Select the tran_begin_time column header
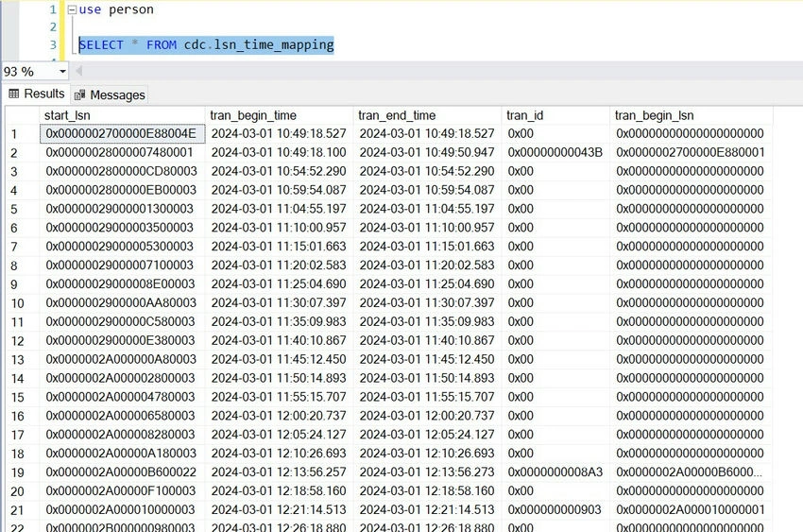803x532 pixels. click(279, 115)
